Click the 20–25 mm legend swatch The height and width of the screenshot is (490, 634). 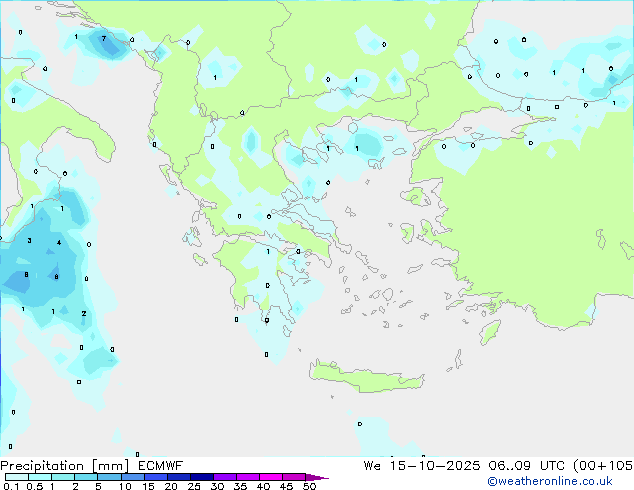(x=179, y=477)
